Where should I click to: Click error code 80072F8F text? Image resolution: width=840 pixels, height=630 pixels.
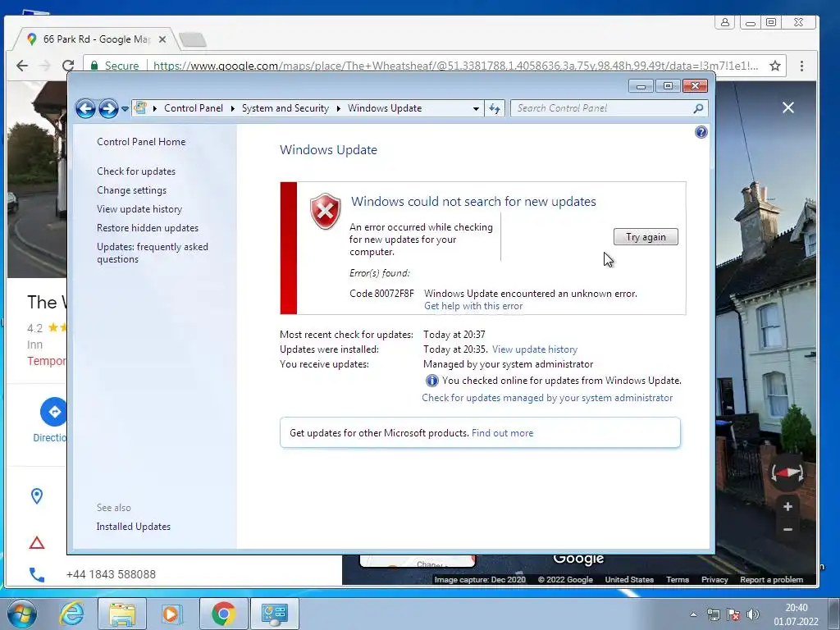[381, 294]
